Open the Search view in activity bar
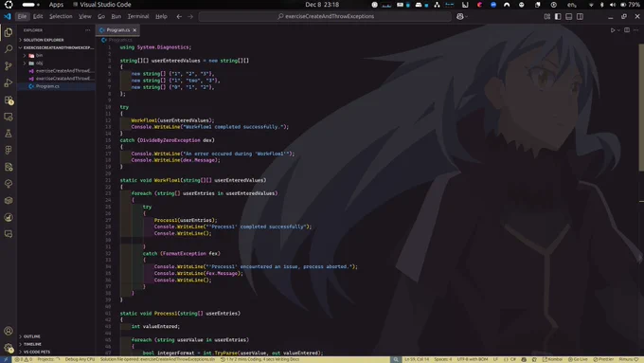Viewport: 644px width, 363px height. (x=9, y=49)
